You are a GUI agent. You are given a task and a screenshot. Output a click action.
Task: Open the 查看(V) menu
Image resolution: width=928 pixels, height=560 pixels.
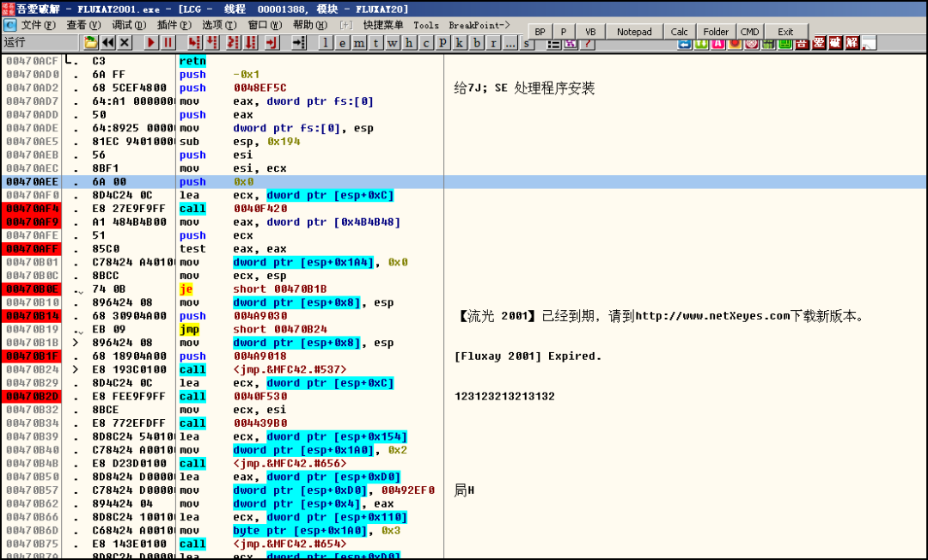[83, 25]
